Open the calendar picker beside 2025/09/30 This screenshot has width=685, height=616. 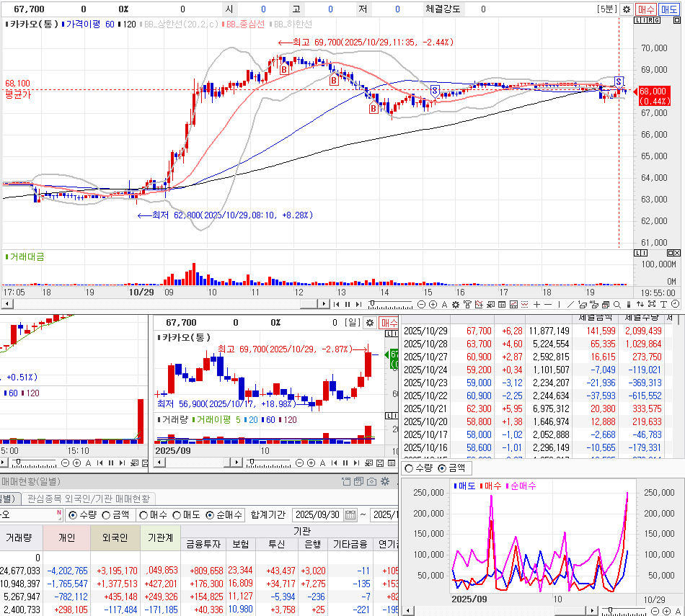(350, 514)
